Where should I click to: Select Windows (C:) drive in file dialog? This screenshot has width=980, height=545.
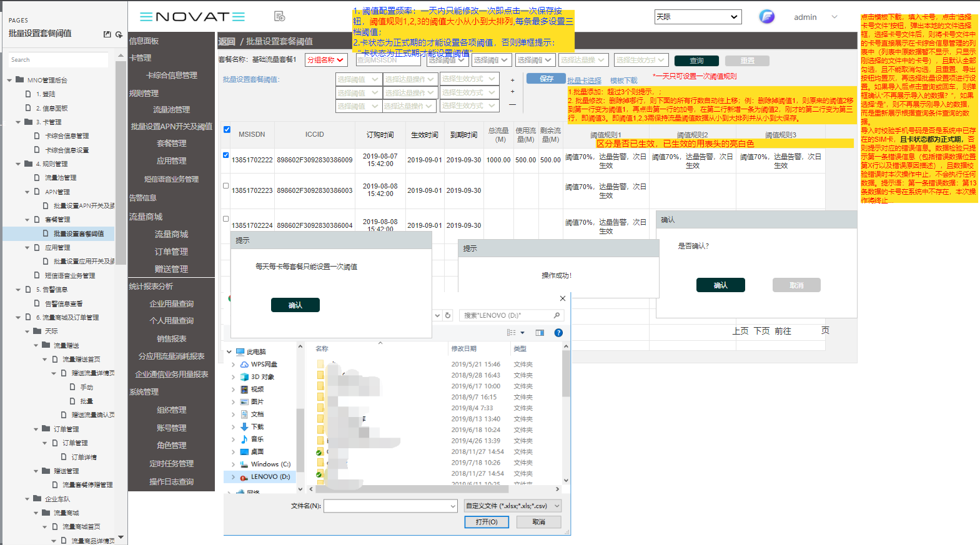tap(270, 464)
